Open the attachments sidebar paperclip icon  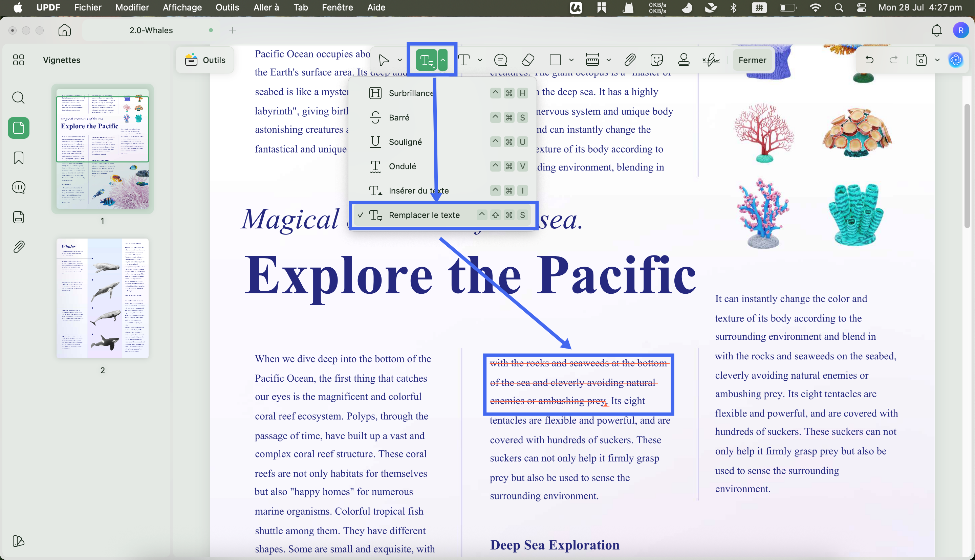tap(19, 247)
